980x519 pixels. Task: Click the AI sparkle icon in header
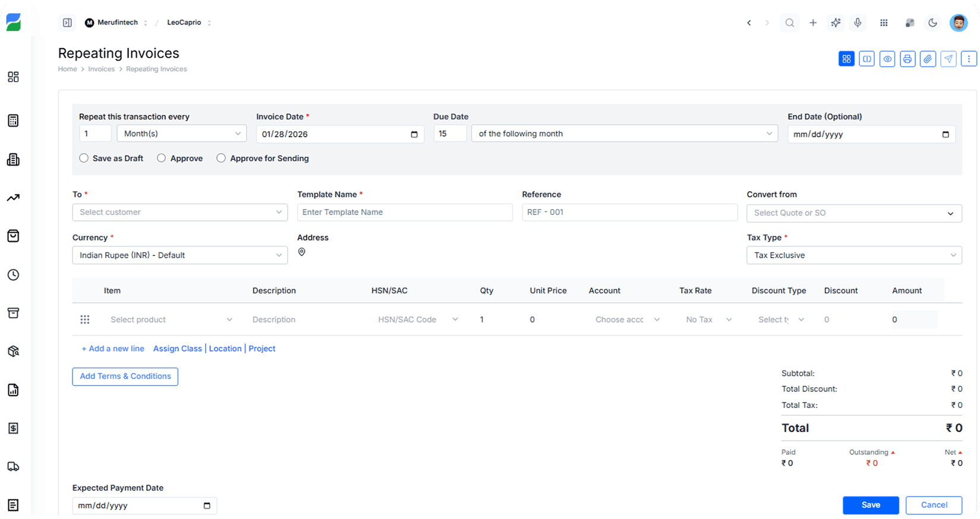pyautogui.click(x=836, y=23)
